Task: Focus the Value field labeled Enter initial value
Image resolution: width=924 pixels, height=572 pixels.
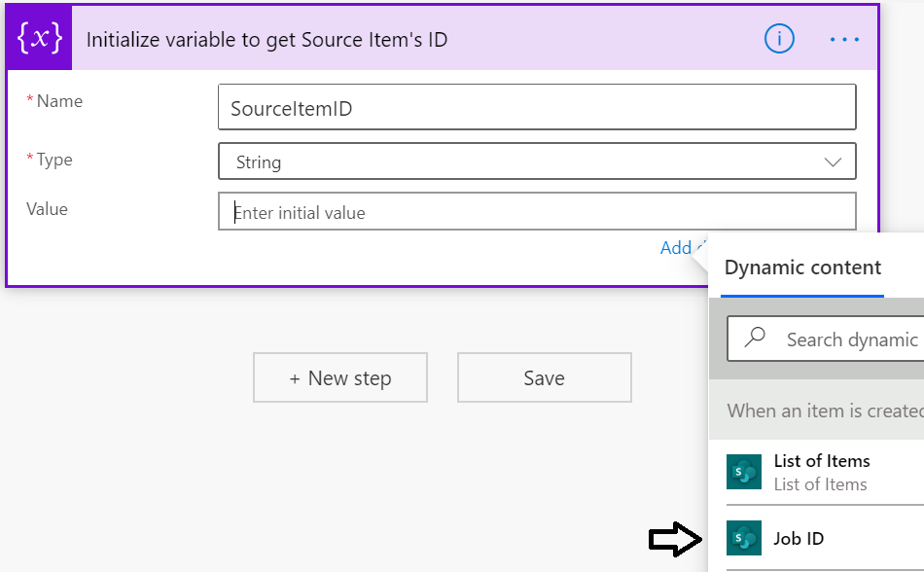Action: click(x=538, y=211)
